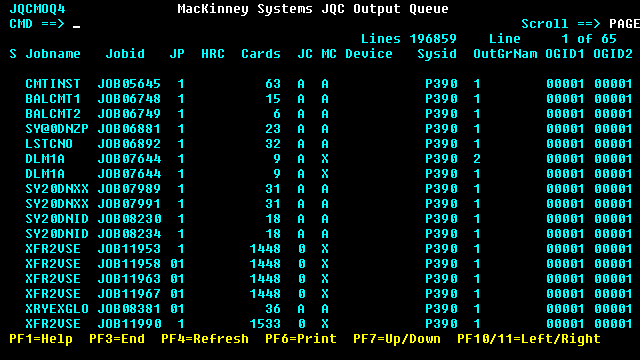The image size is (640, 360).
Task: Click the Cards value 63
Action: [x=273, y=84]
